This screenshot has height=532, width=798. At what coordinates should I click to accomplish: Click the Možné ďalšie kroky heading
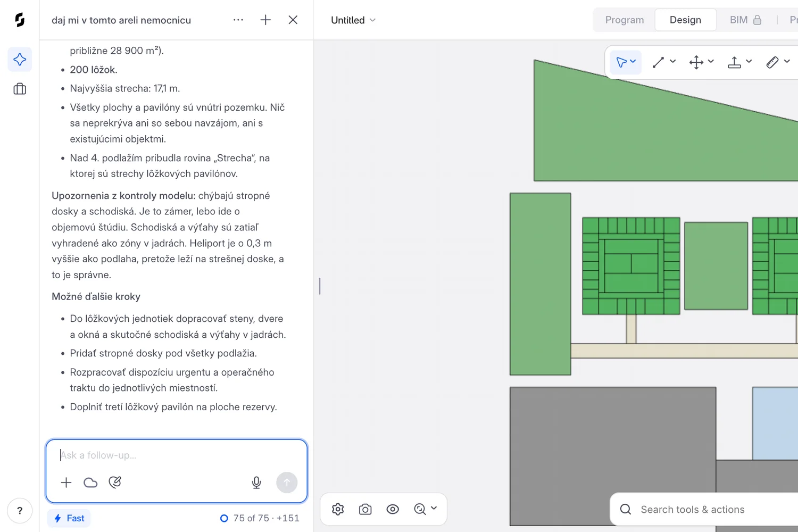tap(96, 297)
